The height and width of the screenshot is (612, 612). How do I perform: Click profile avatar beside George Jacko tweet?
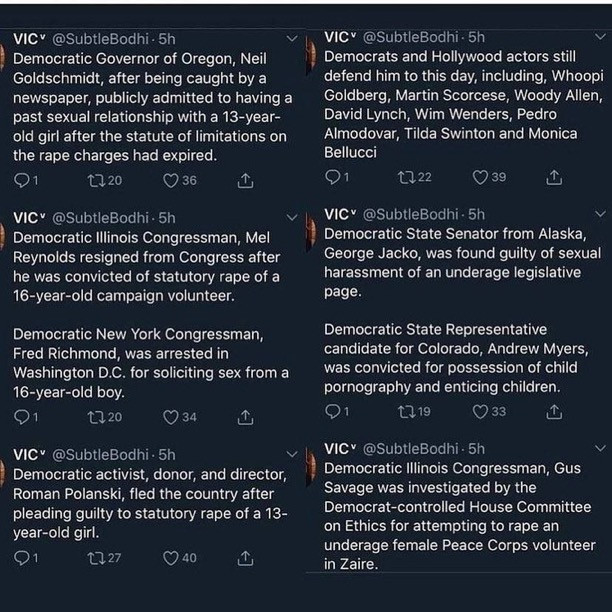pyautogui.click(x=310, y=232)
